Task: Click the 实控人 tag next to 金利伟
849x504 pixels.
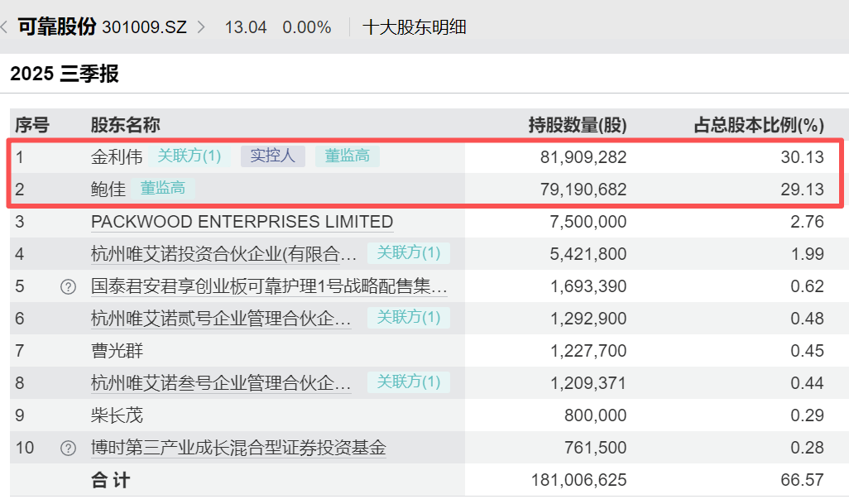Action: [x=273, y=156]
